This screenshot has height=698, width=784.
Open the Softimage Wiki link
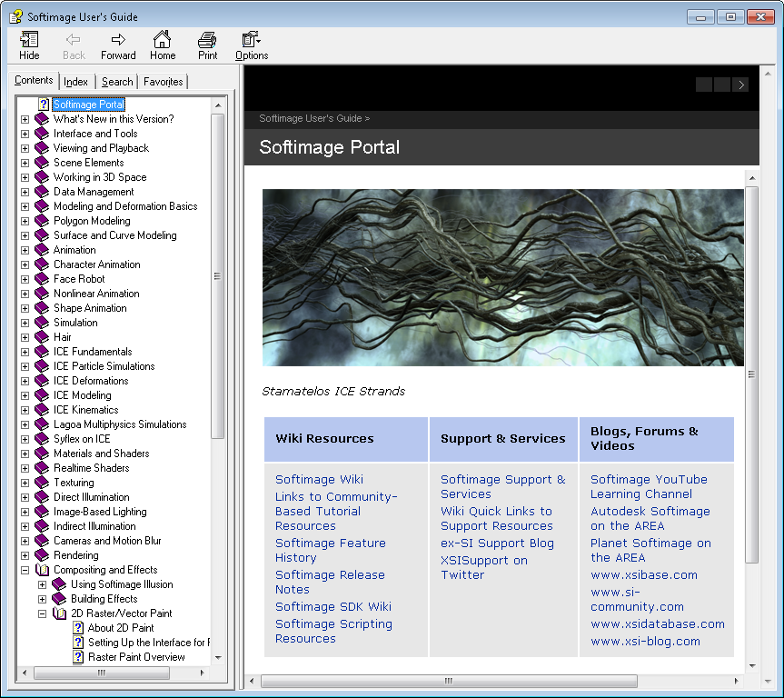point(319,479)
